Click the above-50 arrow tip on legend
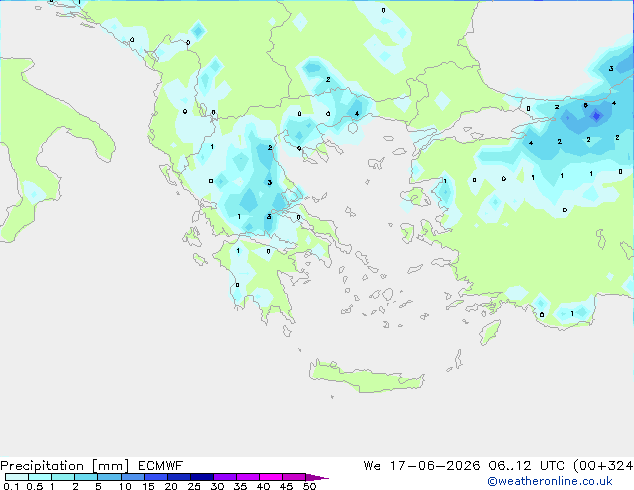This screenshot has height=490, width=634. (x=317, y=477)
